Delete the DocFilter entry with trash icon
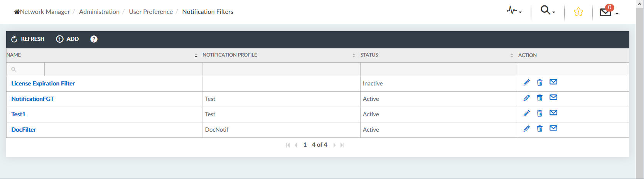Viewport: 644px width, 179px height. click(539, 129)
